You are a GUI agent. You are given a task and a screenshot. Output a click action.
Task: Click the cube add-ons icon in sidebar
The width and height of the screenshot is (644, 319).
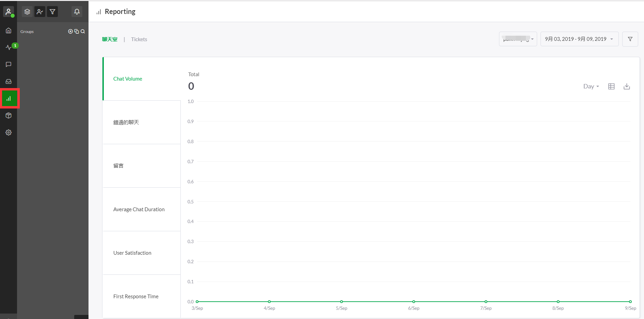9,116
